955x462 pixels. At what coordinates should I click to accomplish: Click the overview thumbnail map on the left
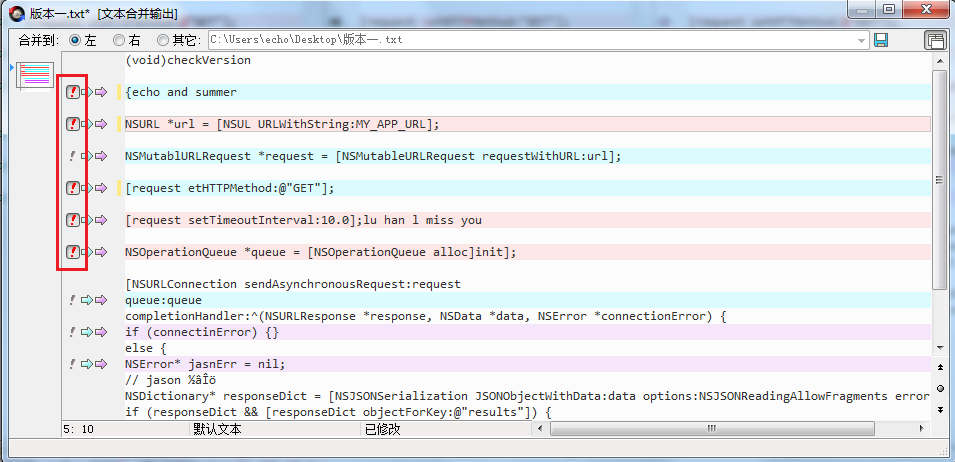(34, 75)
